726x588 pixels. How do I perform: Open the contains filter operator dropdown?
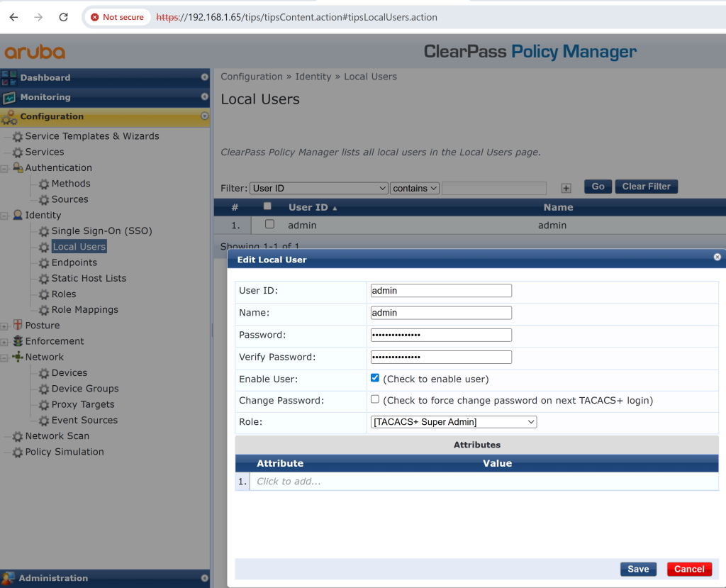tap(415, 188)
